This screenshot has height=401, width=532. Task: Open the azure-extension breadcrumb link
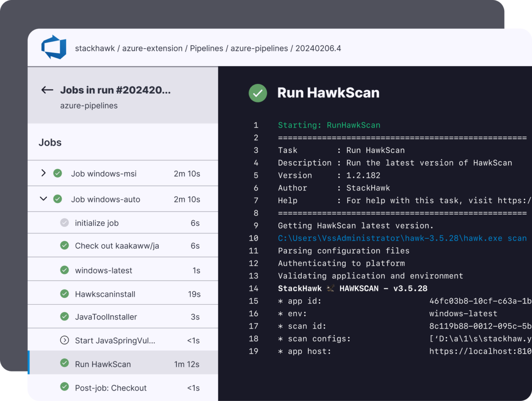[x=152, y=48]
